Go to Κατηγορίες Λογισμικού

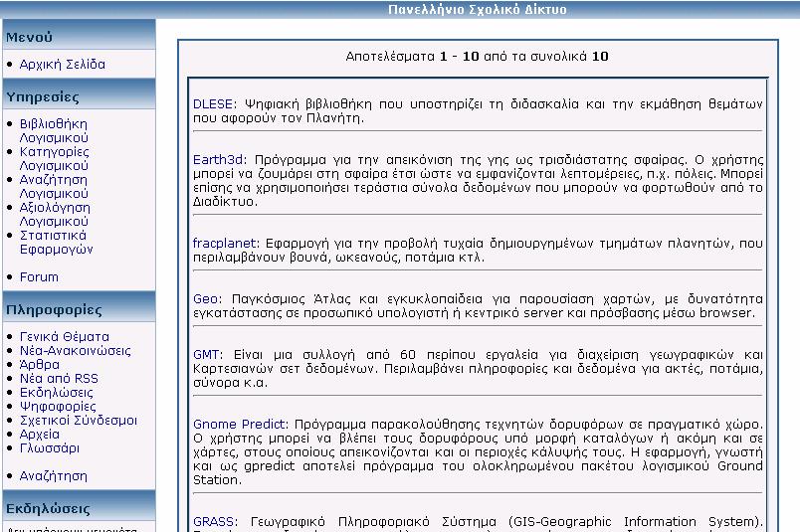point(54,159)
